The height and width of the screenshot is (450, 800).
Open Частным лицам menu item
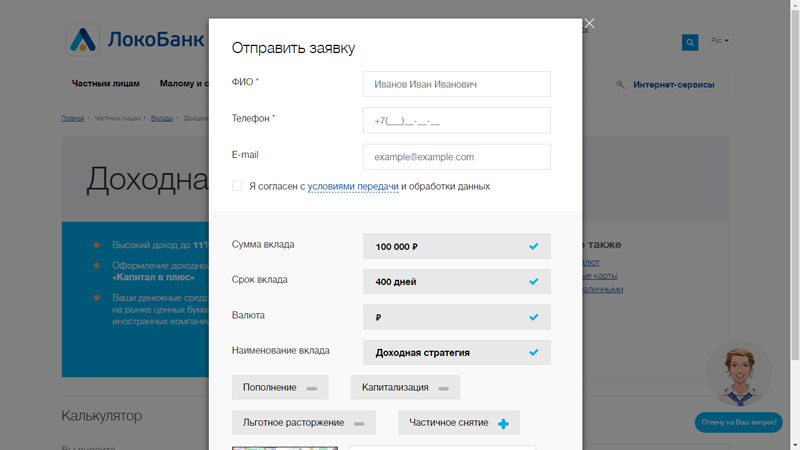pyautogui.click(x=106, y=84)
